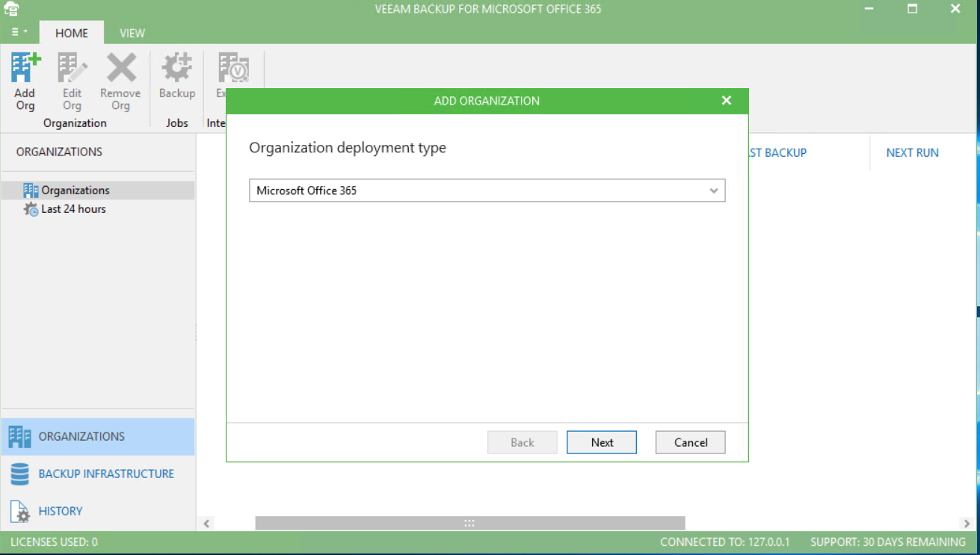Click the Remove Org ribbon icon

click(x=120, y=82)
